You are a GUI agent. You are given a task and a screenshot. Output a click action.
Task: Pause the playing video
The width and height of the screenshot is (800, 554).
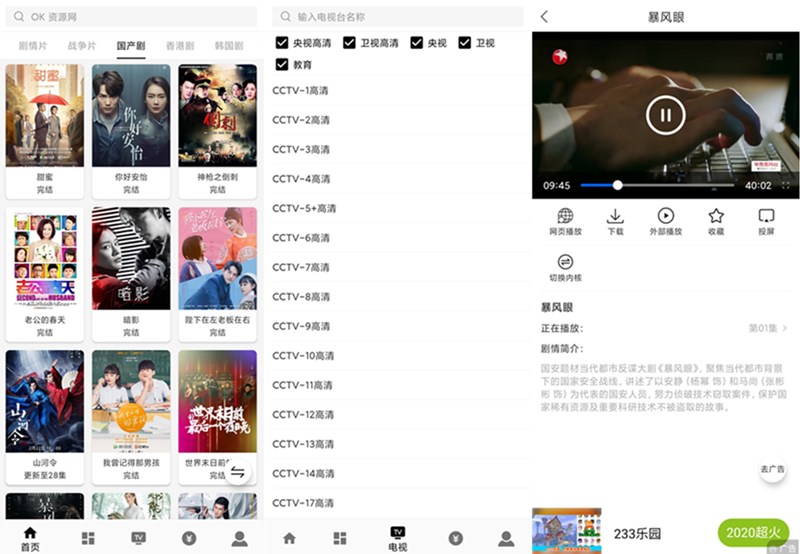pyautogui.click(x=665, y=115)
